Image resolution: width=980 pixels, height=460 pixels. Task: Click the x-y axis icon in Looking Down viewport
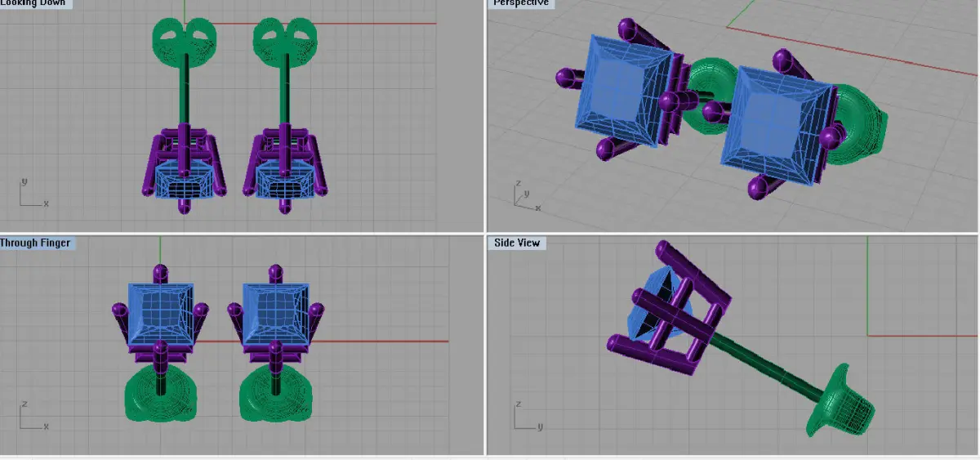coord(33,192)
